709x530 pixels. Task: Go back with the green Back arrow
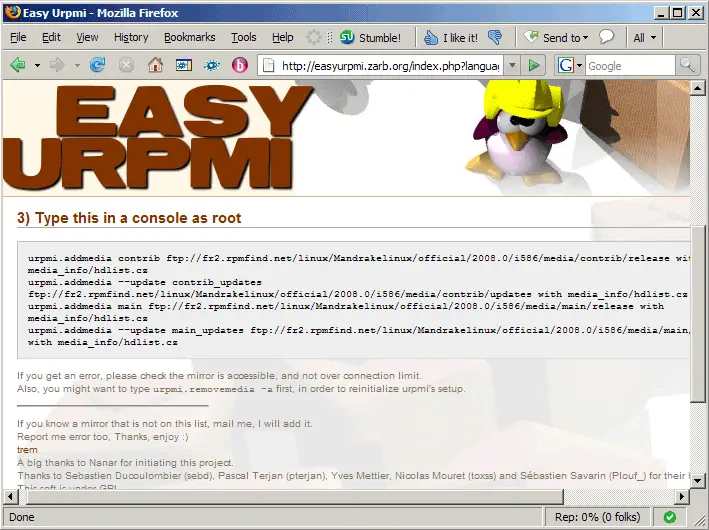[x=18, y=65]
